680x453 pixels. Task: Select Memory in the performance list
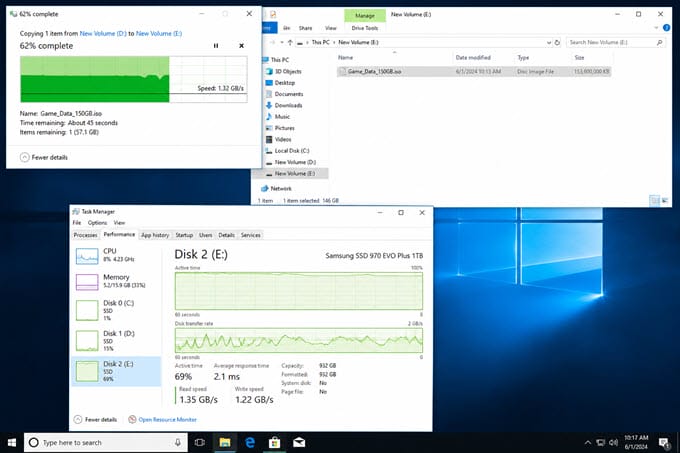point(116,282)
